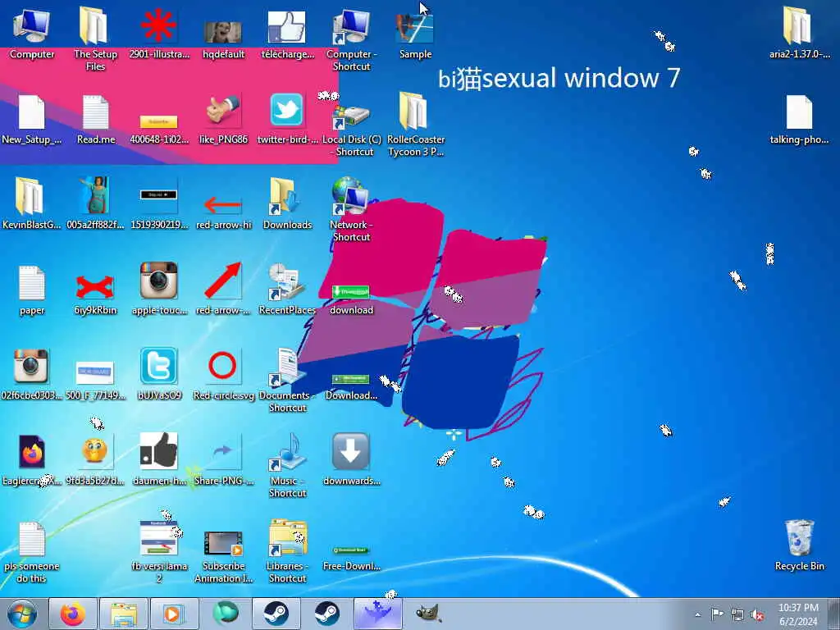Select the 400648-1i02 yellow button image

coord(159,129)
